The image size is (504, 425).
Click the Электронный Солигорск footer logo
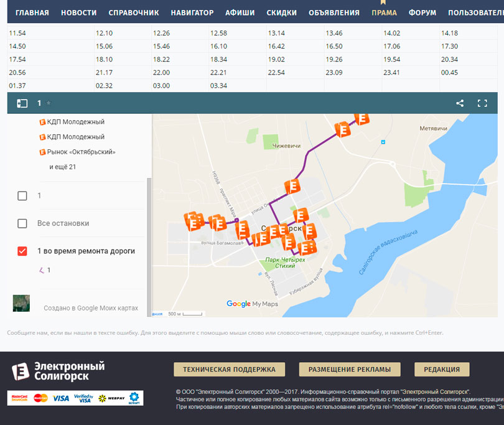pyautogui.click(x=58, y=371)
